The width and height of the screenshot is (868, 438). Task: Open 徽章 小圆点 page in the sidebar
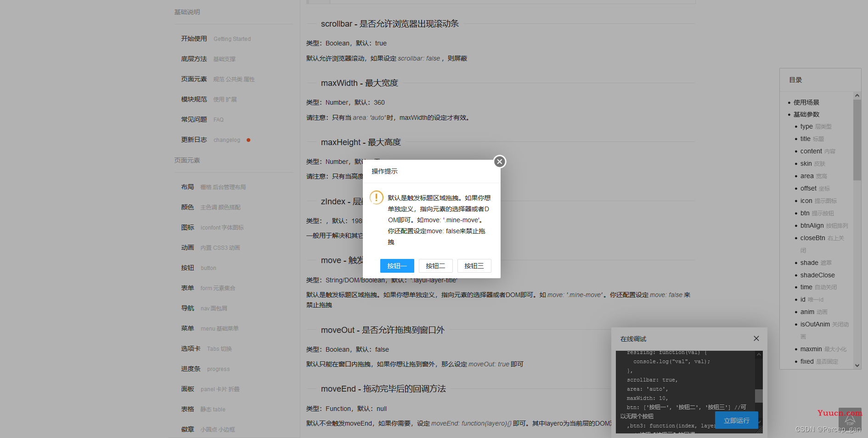coord(208,429)
